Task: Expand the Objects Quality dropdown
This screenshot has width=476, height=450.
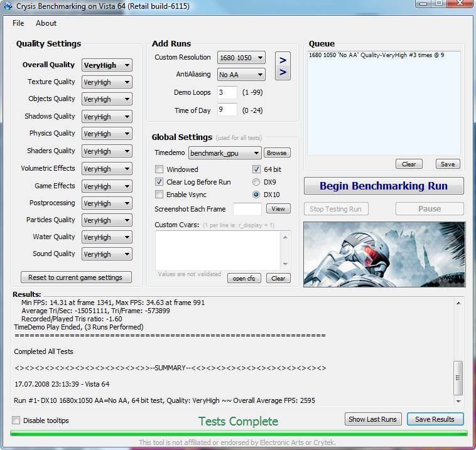Action: [x=107, y=99]
